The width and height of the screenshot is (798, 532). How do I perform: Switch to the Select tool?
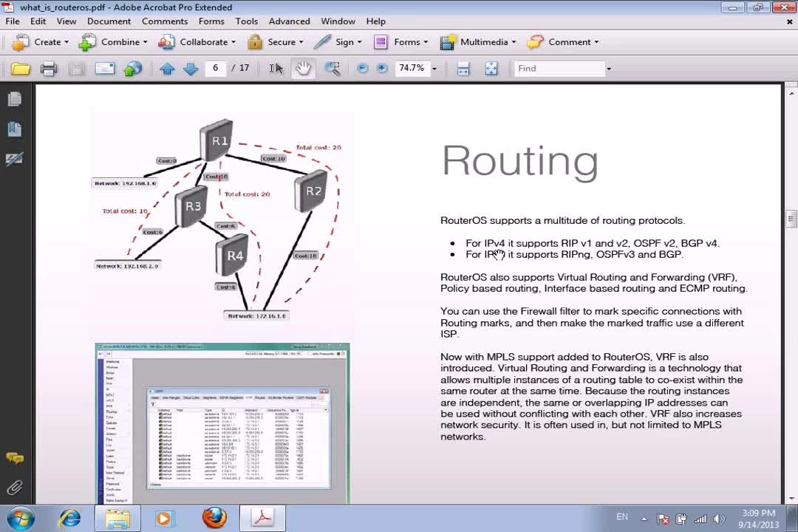click(276, 69)
